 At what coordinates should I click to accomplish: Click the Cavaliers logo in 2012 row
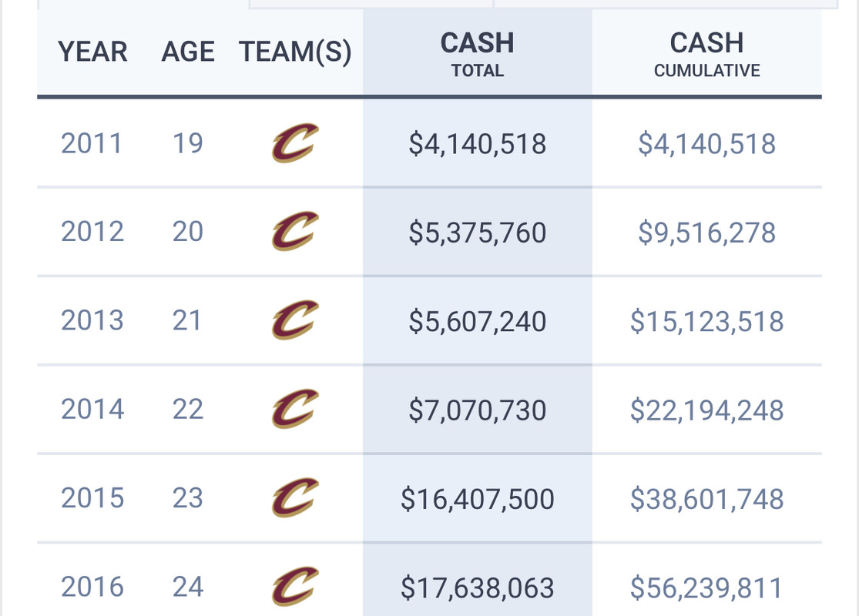(x=295, y=232)
